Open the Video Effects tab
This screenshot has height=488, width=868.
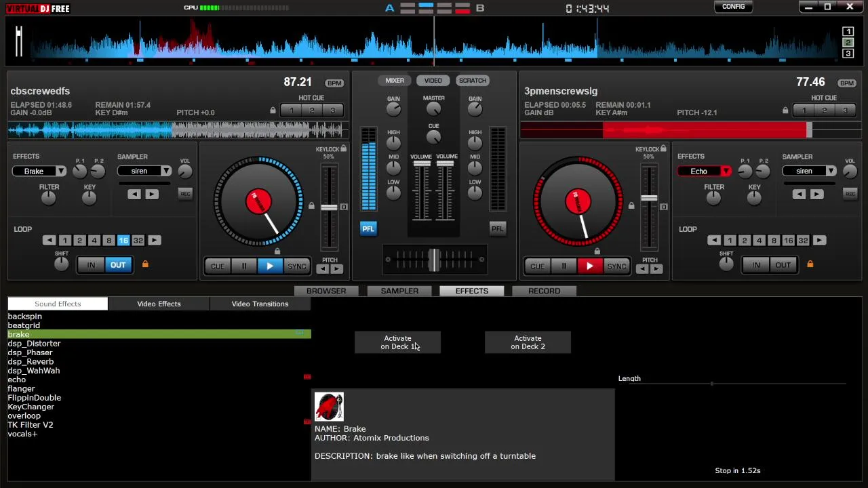159,304
